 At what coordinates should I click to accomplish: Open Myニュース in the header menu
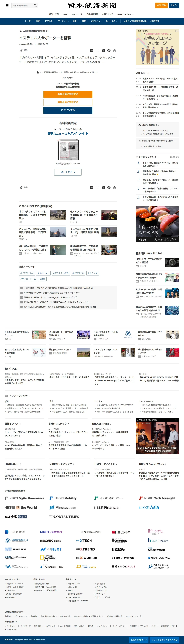pos(77,14)
